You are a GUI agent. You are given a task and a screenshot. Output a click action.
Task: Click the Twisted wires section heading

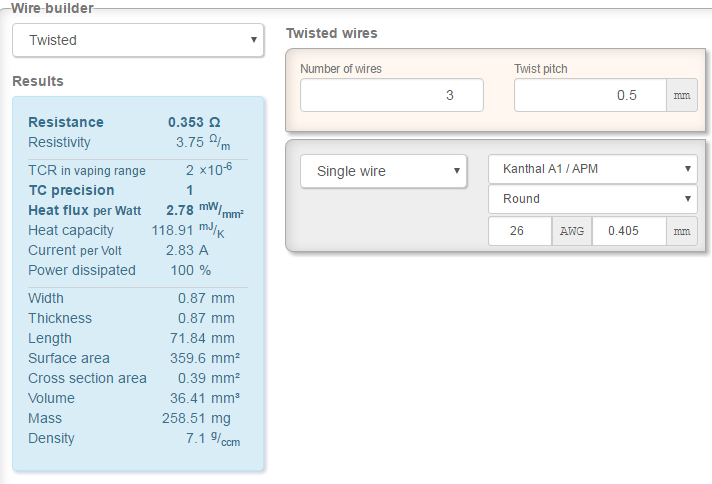(332, 33)
